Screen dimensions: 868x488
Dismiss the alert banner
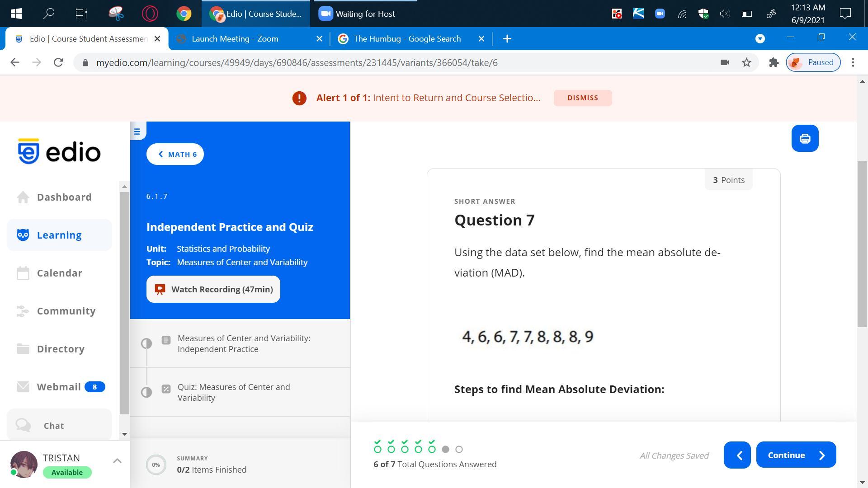click(582, 98)
